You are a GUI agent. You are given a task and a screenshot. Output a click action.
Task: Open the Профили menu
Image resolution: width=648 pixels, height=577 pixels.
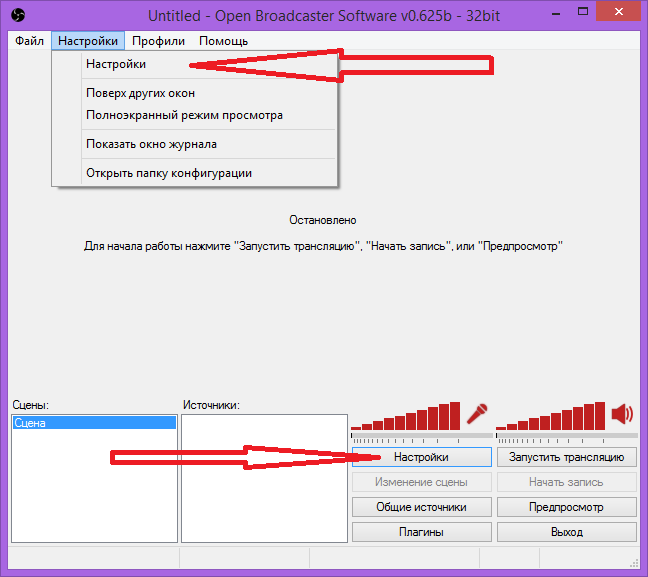pos(158,41)
